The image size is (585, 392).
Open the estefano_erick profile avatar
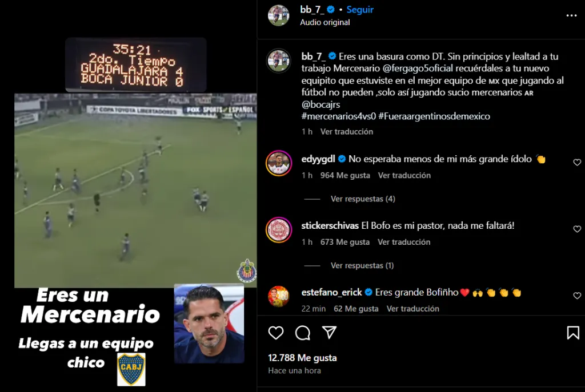(279, 296)
